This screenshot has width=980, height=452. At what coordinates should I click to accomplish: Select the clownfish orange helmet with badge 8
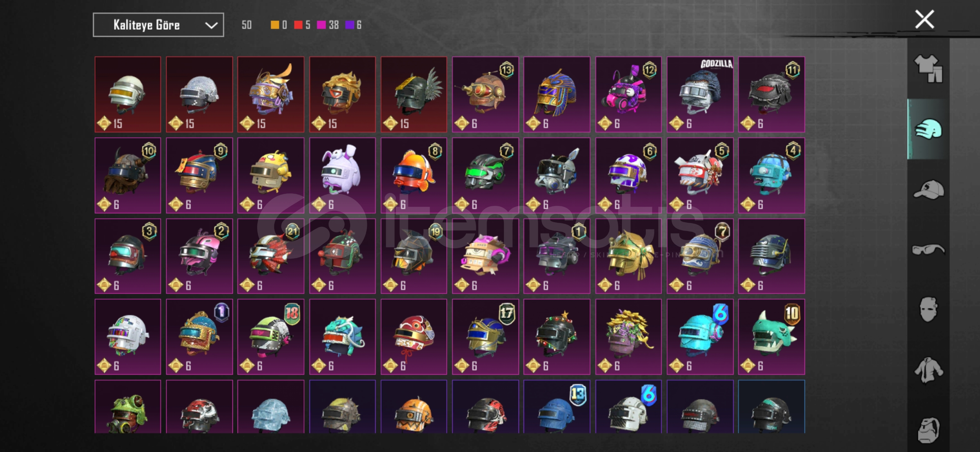click(x=414, y=175)
